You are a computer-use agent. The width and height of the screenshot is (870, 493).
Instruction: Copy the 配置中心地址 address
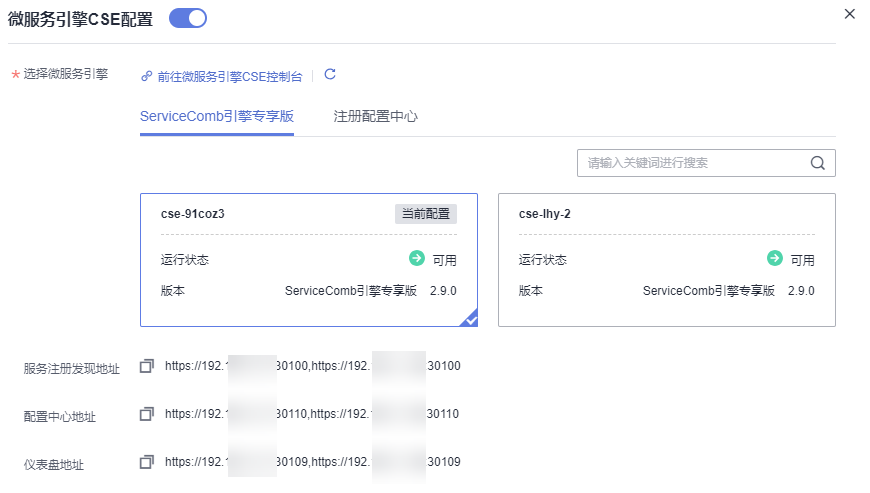point(147,413)
